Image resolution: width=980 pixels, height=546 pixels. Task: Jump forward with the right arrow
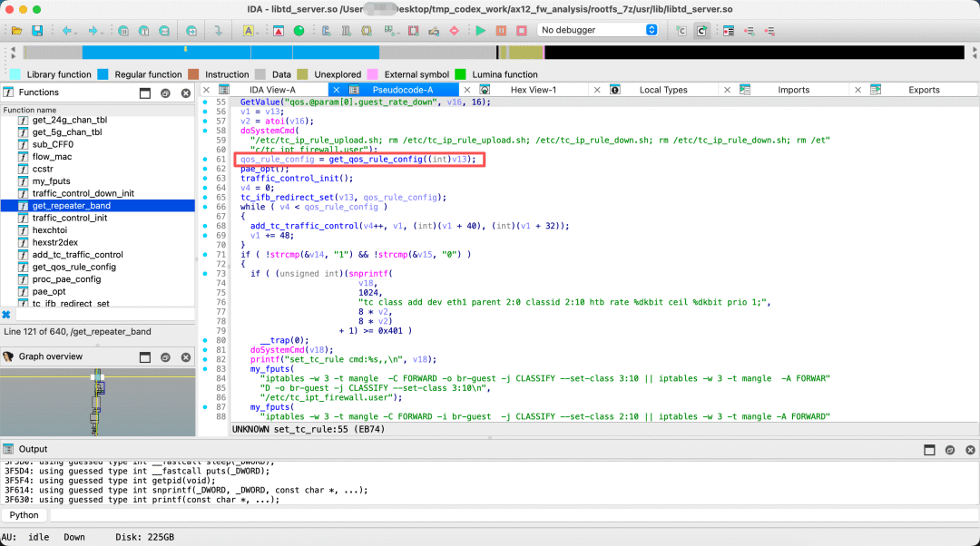click(93, 30)
